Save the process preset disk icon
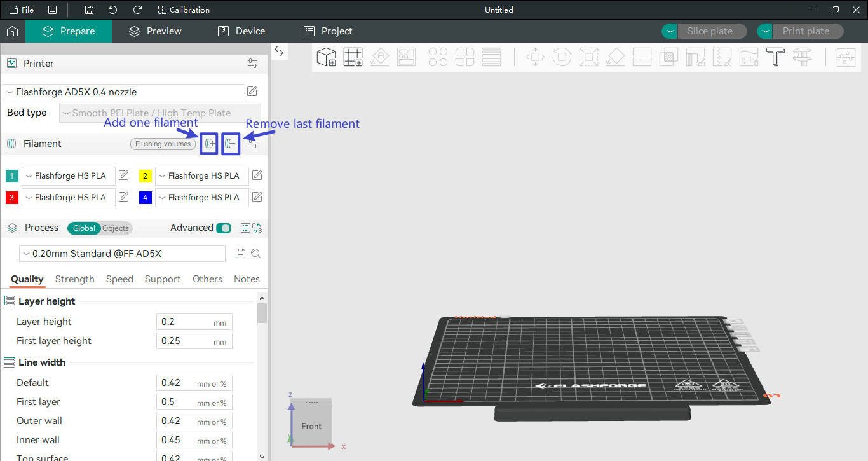The width and height of the screenshot is (868, 461). pos(240,253)
